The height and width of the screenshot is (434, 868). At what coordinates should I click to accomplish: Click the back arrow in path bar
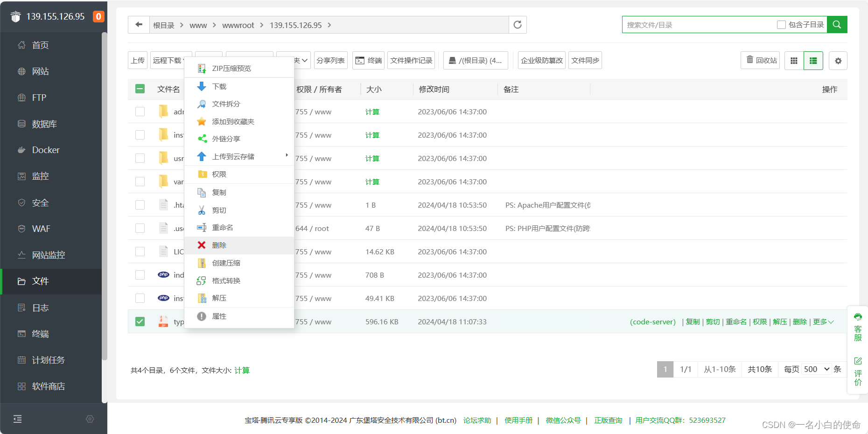(139, 25)
